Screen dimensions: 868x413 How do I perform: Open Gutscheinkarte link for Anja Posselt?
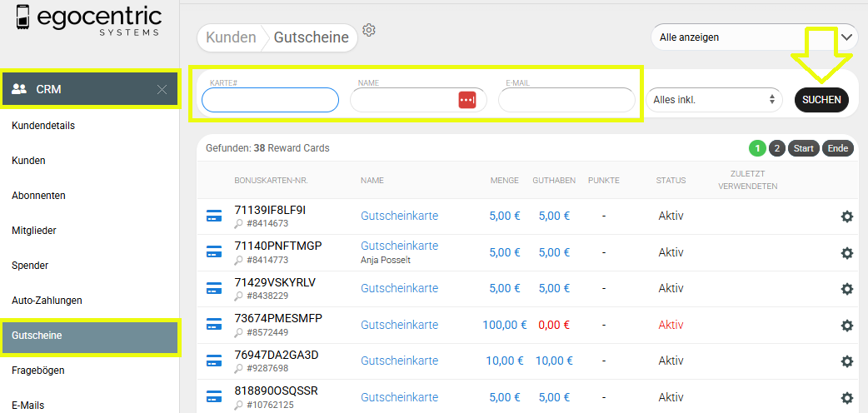tap(399, 246)
